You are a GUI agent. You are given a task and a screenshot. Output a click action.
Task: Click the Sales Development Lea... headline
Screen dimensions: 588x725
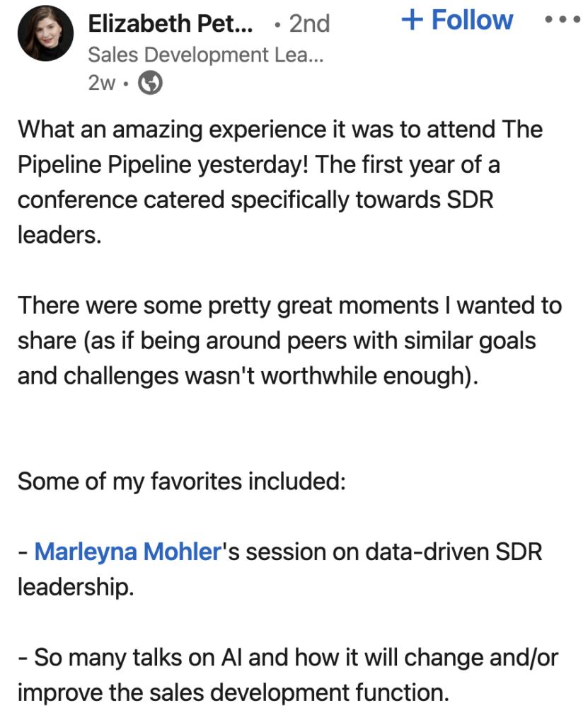[205, 55]
